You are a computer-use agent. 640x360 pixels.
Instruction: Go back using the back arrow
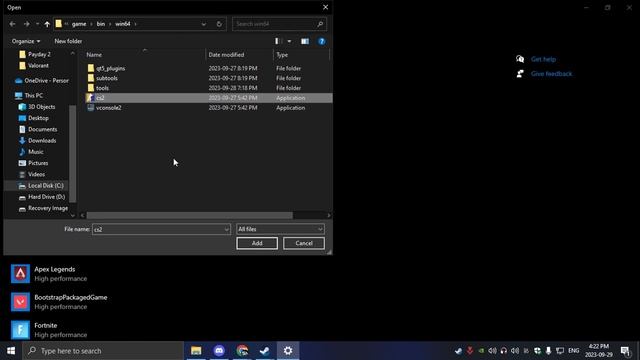click(12, 24)
